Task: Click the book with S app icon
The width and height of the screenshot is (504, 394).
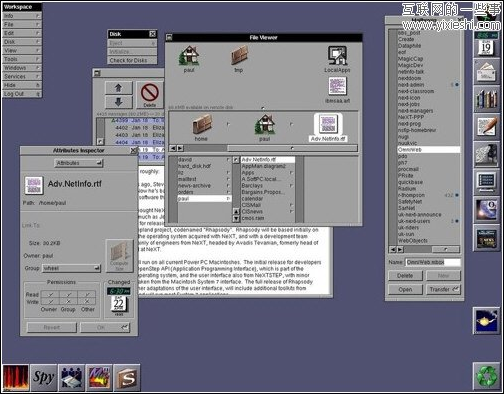Action: tap(127, 378)
